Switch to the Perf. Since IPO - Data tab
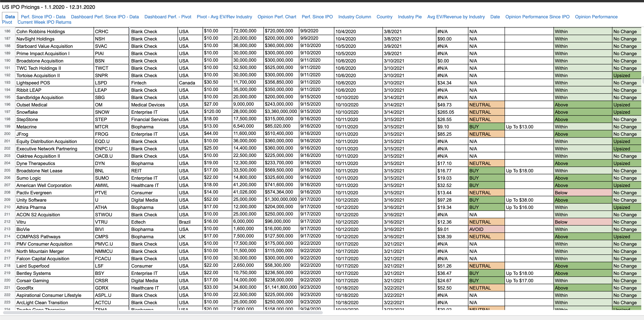 [x=43, y=17]
